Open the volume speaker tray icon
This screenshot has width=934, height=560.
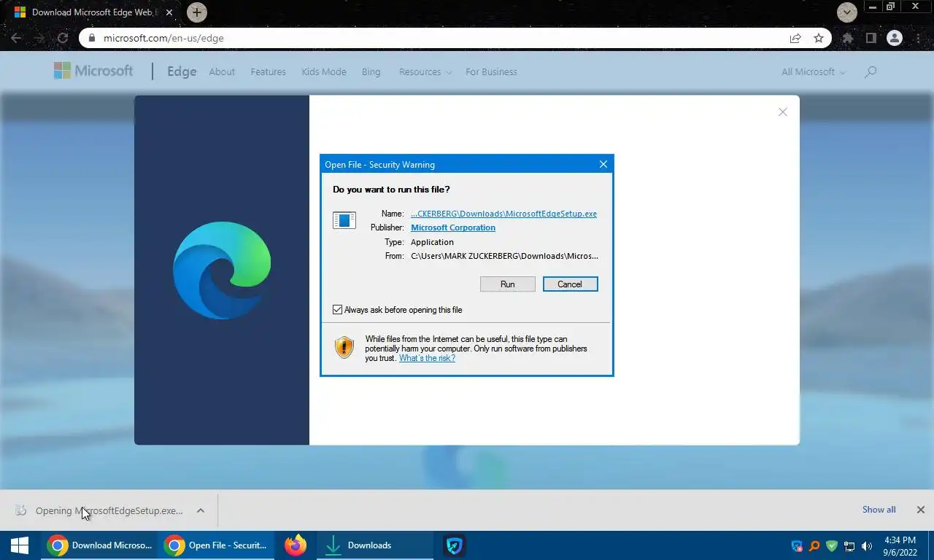pyautogui.click(x=867, y=545)
